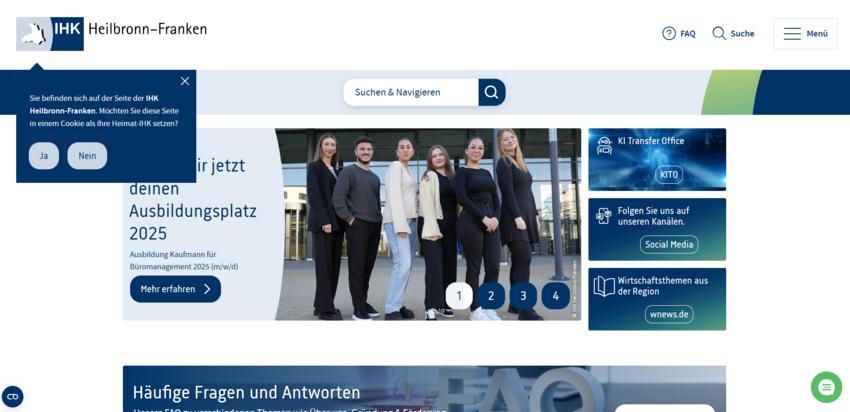
Task: Open the hamburger Menü button
Action: click(x=805, y=34)
